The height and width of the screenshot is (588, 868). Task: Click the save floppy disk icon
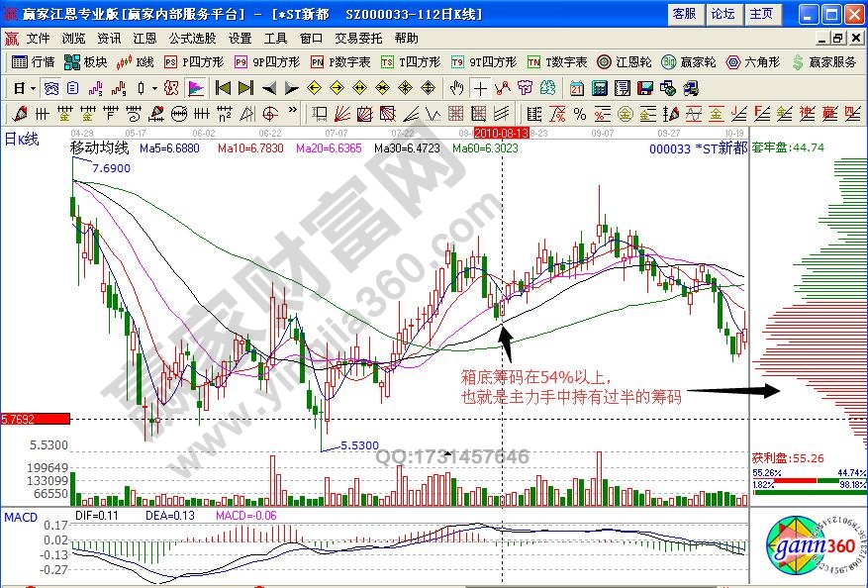point(645,87)
